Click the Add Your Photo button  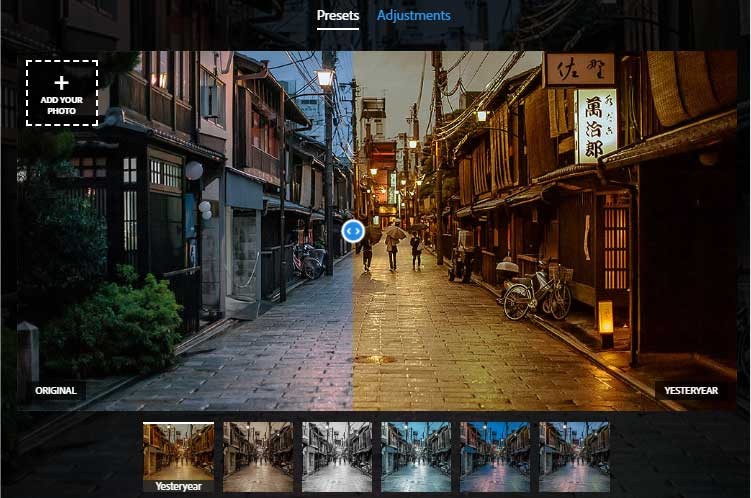coord(62,93)
